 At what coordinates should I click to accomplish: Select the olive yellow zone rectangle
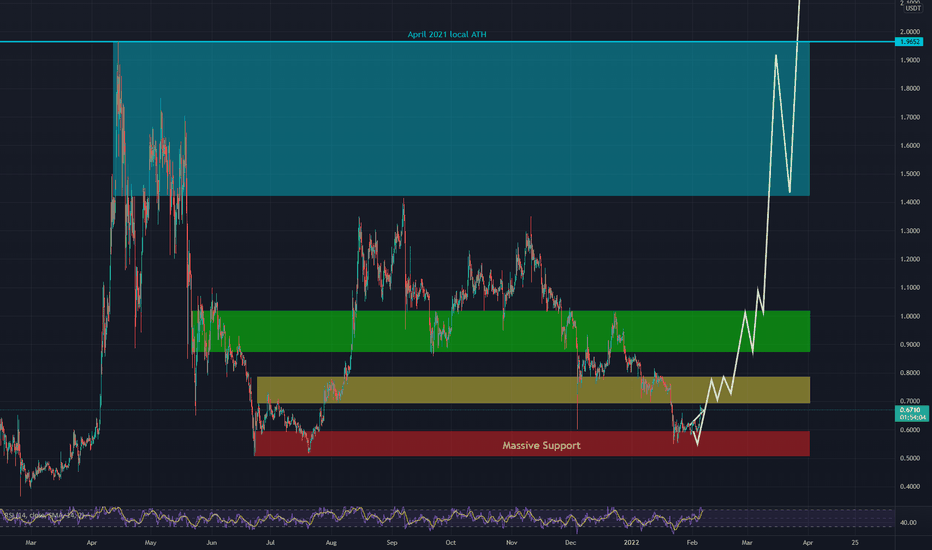point(533,390)
